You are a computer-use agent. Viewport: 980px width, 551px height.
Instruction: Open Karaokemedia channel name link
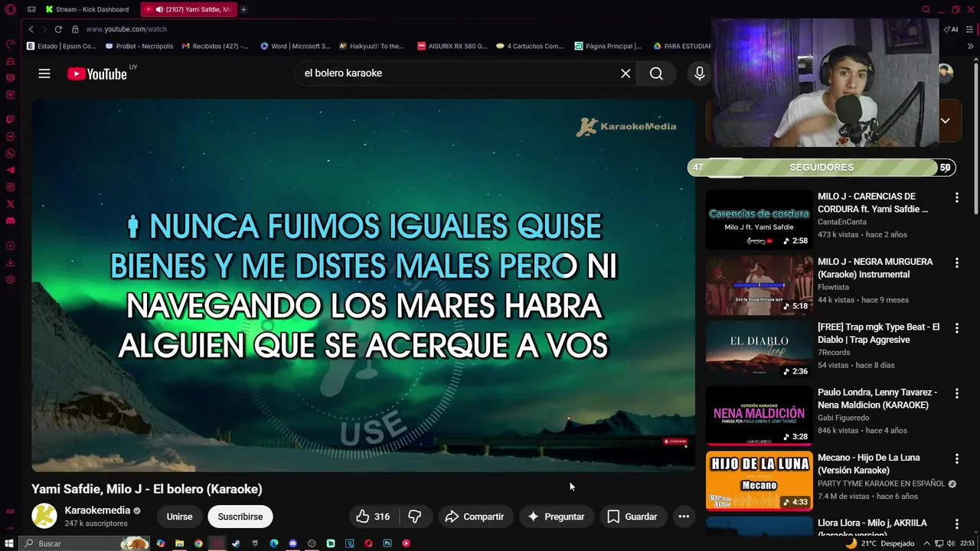[97, 510]
